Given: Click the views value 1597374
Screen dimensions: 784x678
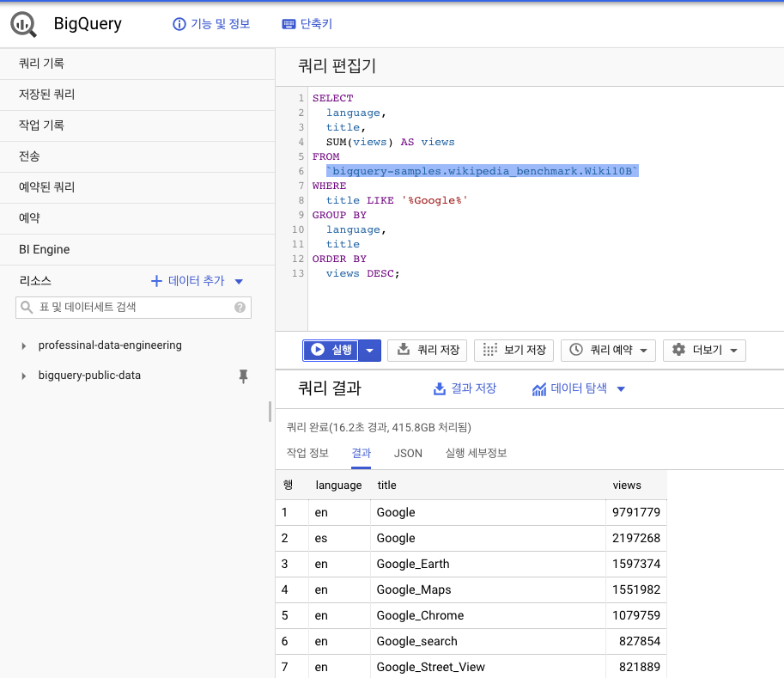Looking at the screenshot, I should point(636,564).
